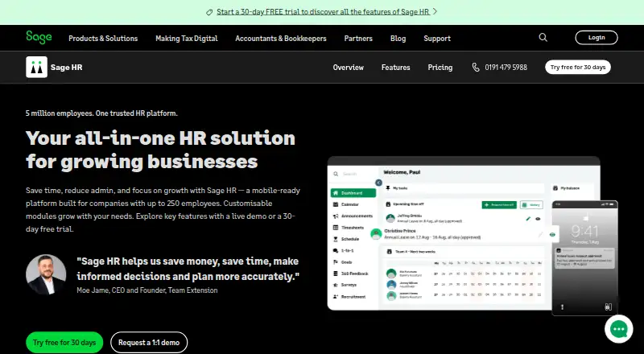
Task: Click the pencil edit icon on Jeffrey's leave row
Action: pos(528,219)
